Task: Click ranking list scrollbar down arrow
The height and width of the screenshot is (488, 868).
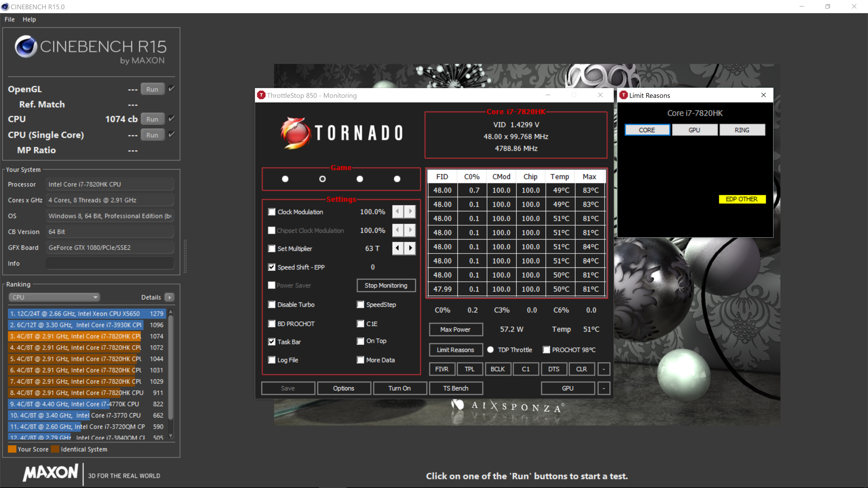Action: 171,436
